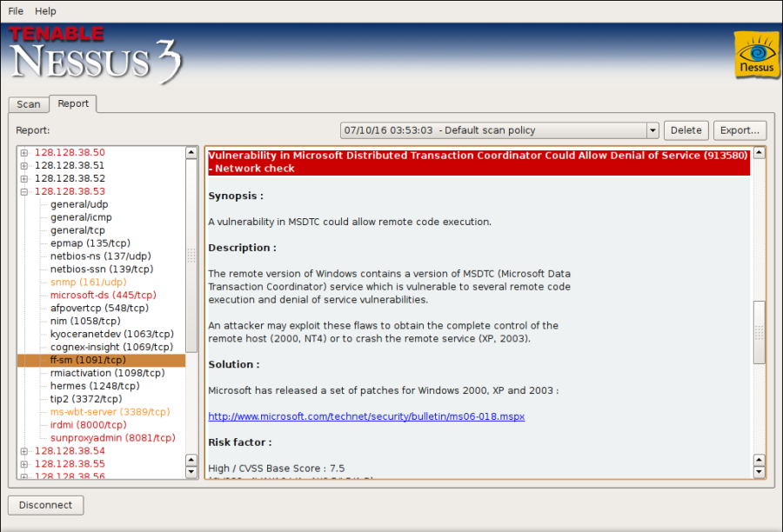Click the 'Description :' heading
Viewport: 783px width, 532px height.
coord(242,248)
